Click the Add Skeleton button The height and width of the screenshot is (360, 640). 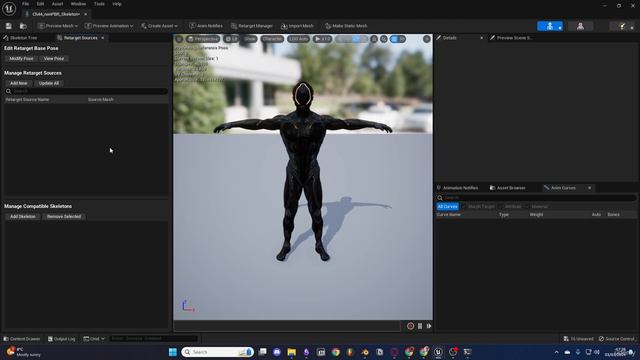click(23, 216)
